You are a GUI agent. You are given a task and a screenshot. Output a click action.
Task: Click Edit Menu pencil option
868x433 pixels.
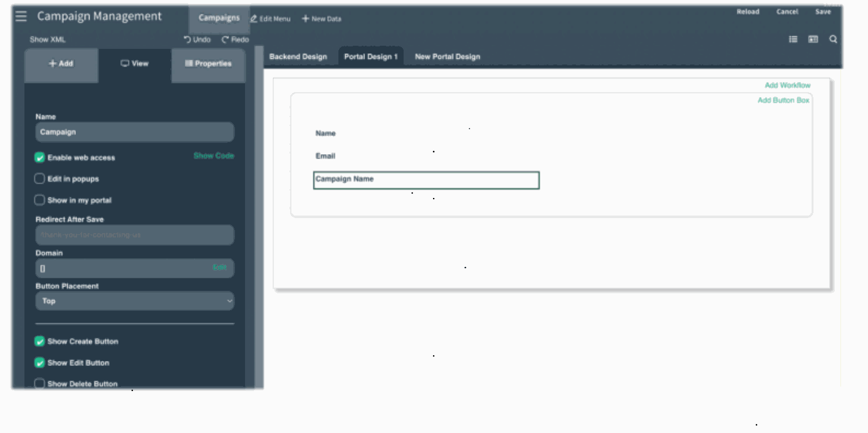[271, 19]
